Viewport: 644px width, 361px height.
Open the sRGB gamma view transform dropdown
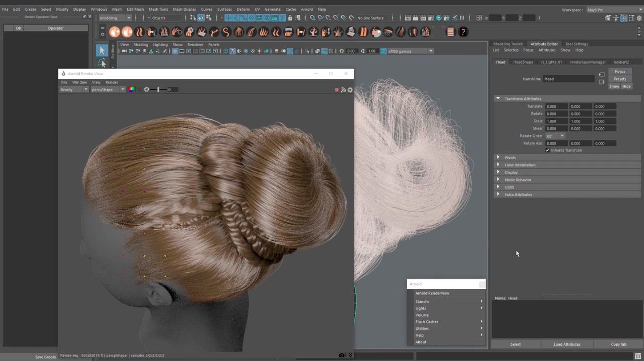[411, 51]
